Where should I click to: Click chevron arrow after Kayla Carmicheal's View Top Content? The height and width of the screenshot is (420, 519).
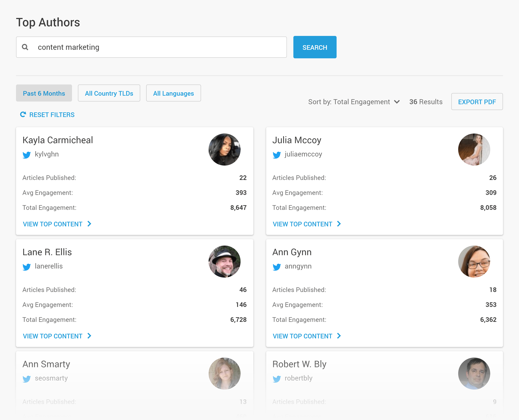[89, 224]
